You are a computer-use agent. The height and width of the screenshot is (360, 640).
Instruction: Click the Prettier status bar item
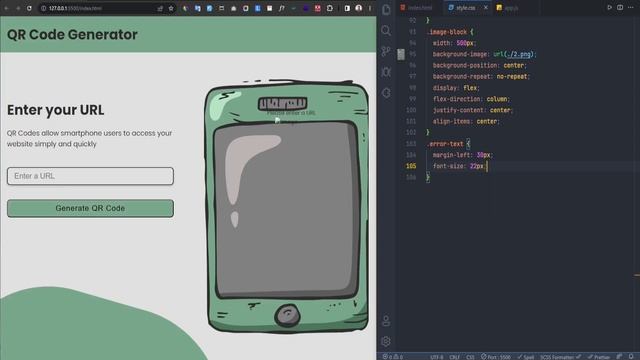599,357
